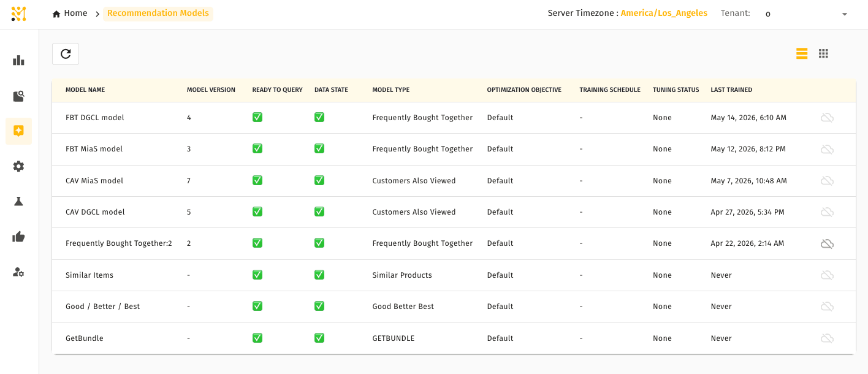Click the Model Version column header
868x374 pixels.
211,90
